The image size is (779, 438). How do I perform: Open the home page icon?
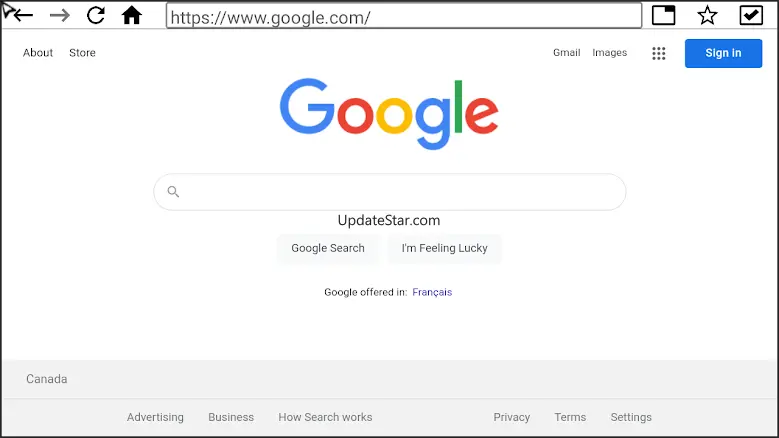click(x=132, y=15)
